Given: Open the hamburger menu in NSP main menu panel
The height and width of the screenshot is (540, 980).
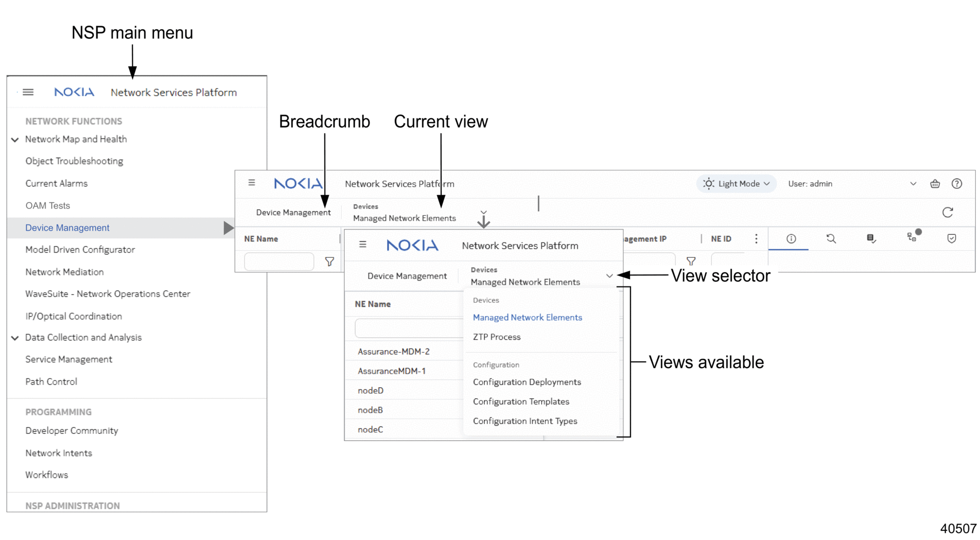Looking at the screenshot, I should (28, 92).
